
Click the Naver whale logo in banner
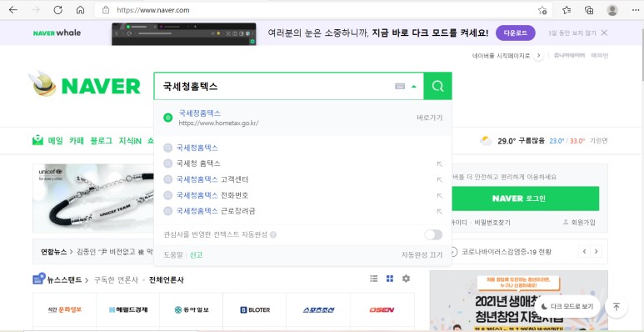pyautogui.click(x=57, y=33)
